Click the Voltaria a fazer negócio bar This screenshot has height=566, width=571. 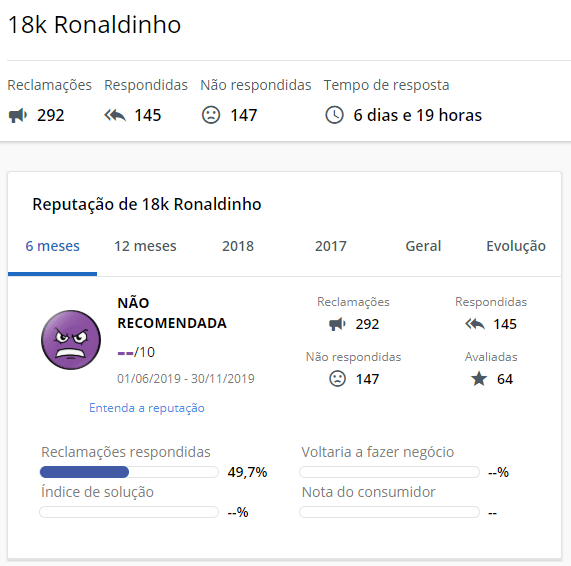tap(389, 472)
